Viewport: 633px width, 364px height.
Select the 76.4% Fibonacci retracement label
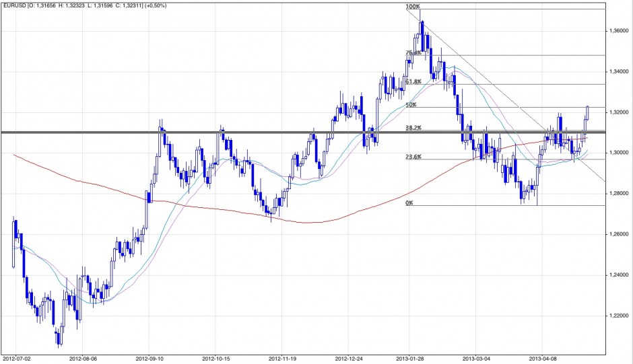coord(413,52)
